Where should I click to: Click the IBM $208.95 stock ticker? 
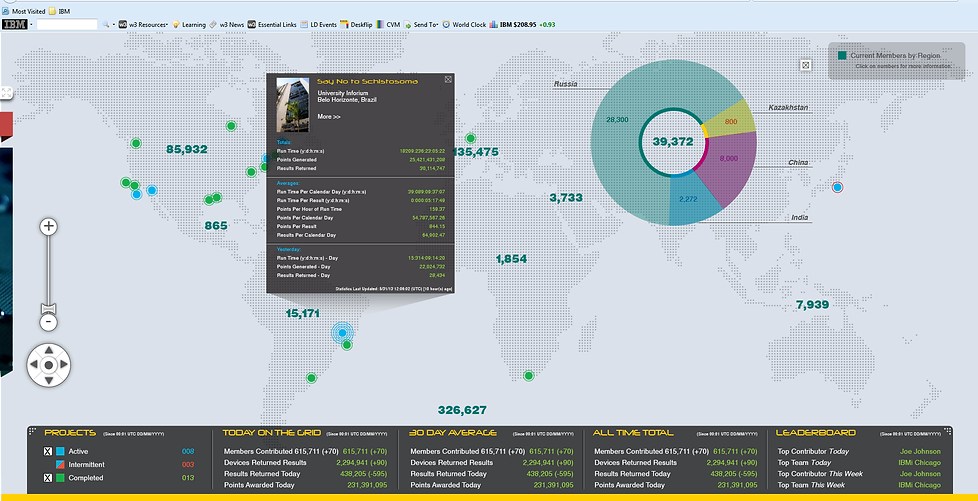coord(522,24)
